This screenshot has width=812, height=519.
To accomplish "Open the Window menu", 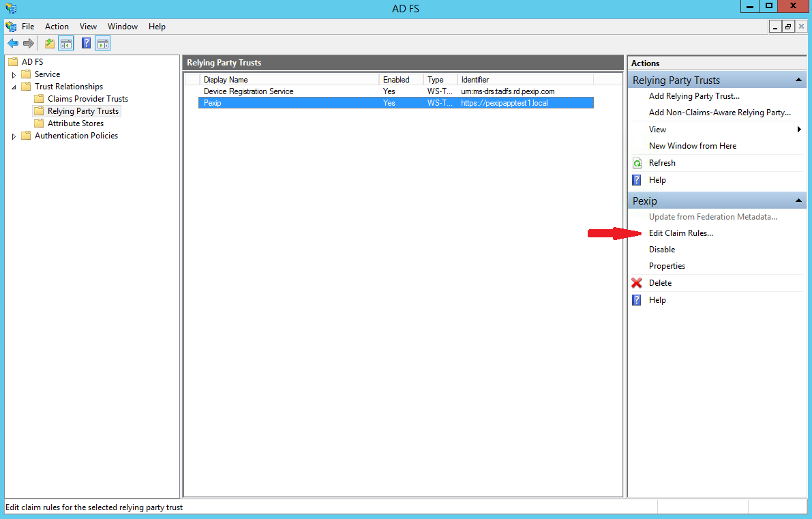I will [123, 27].
